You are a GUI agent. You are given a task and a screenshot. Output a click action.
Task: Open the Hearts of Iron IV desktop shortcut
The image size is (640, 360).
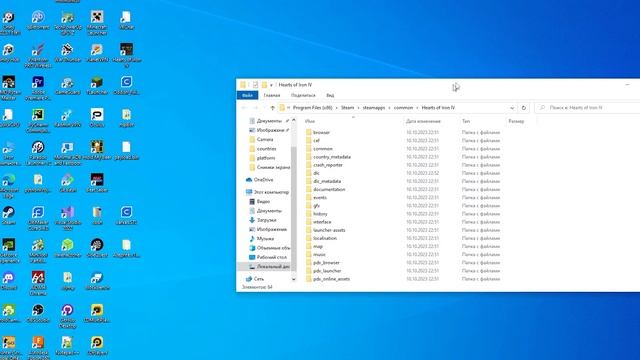pos(126,55)
